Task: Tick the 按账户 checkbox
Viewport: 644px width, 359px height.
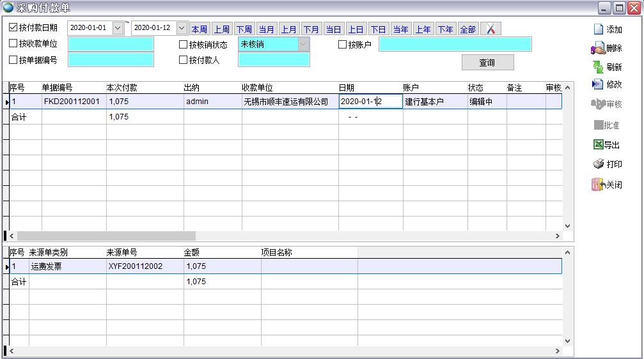Action: pyautogui.click(x=342, y=45)
